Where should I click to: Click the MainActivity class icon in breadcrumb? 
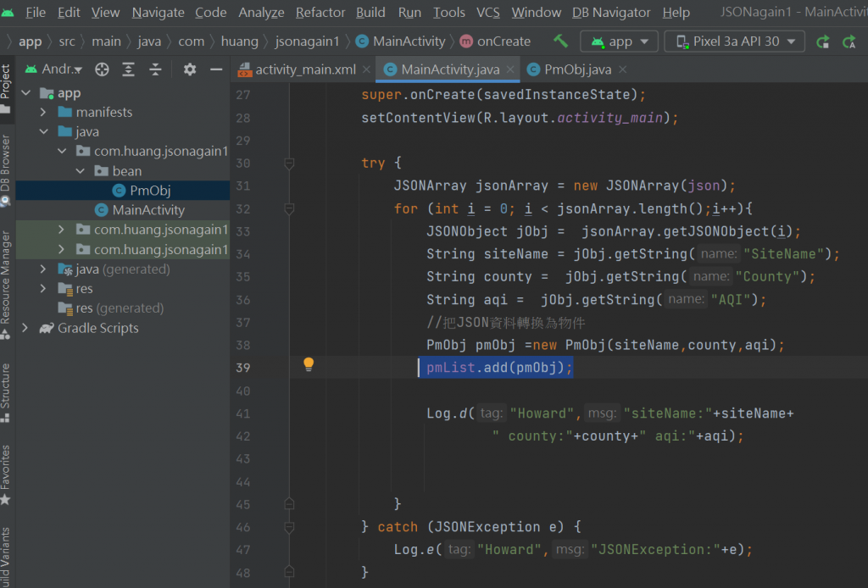362,42
